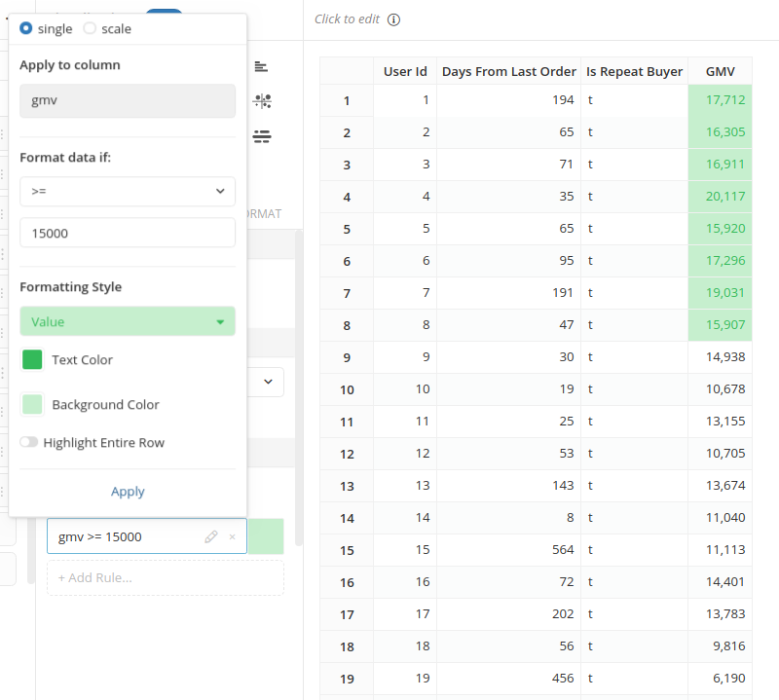Expand the Value formatting style dropdown
The image size is (779, 700).
pos(128,321)
